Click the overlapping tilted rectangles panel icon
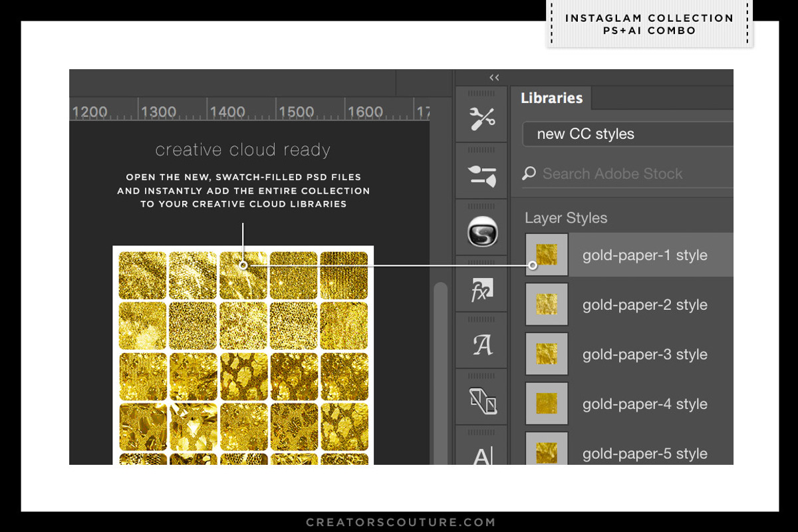This screenshot has height=532, width=798. [x=481, y=401]
